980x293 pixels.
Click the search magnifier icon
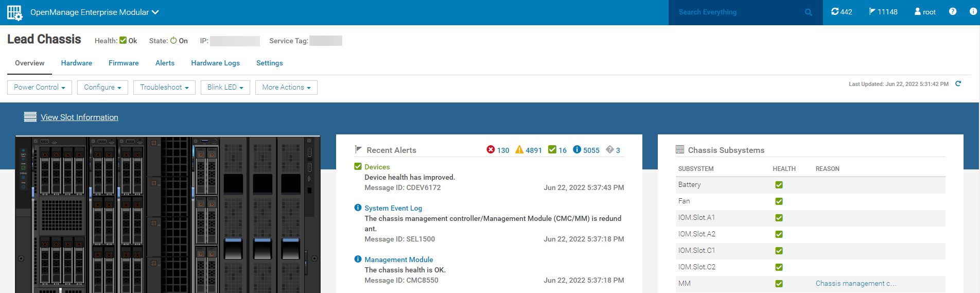(808, 12)
